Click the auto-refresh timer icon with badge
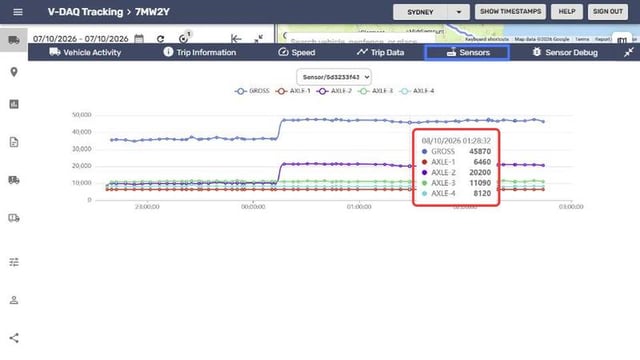Viewport: 640px width, 360px height. [184, 38]
